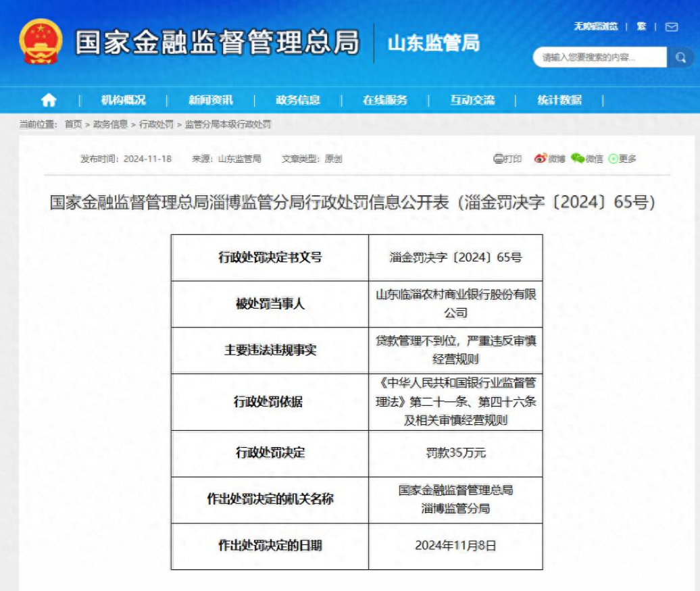Screen dimensions: 700x591
Task: Click cell 山东临淄农村商业银行股份有限公司
Action: pos(456,304)
